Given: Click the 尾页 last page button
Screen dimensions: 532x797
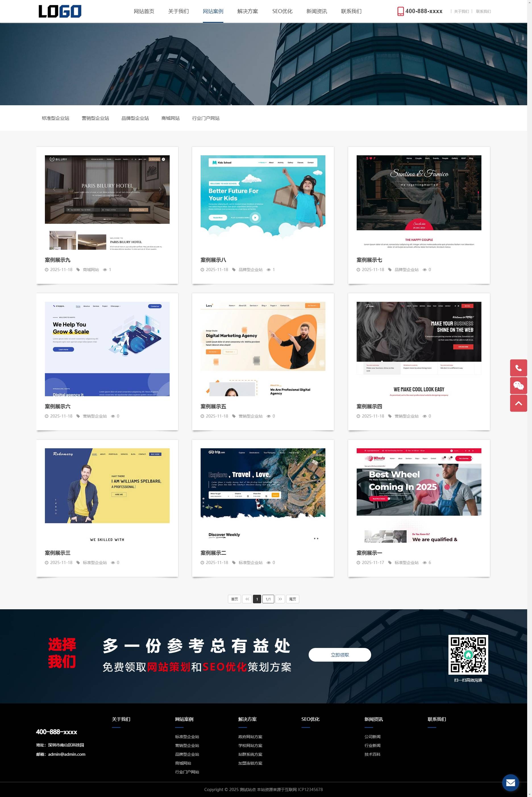Looking at the screenshot, I should click(292, 599).
